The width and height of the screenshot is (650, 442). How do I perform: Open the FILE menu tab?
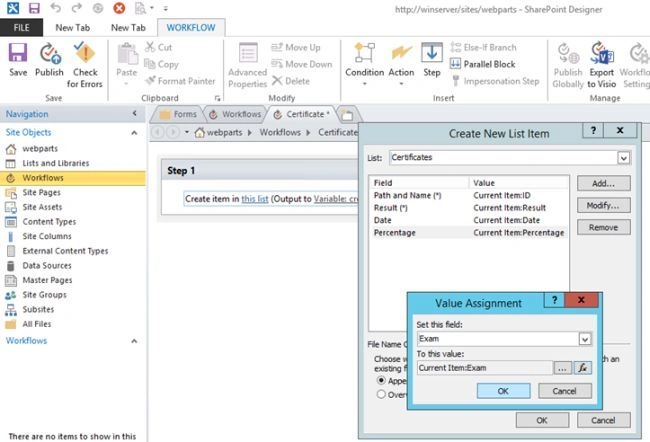coord(21,28)
